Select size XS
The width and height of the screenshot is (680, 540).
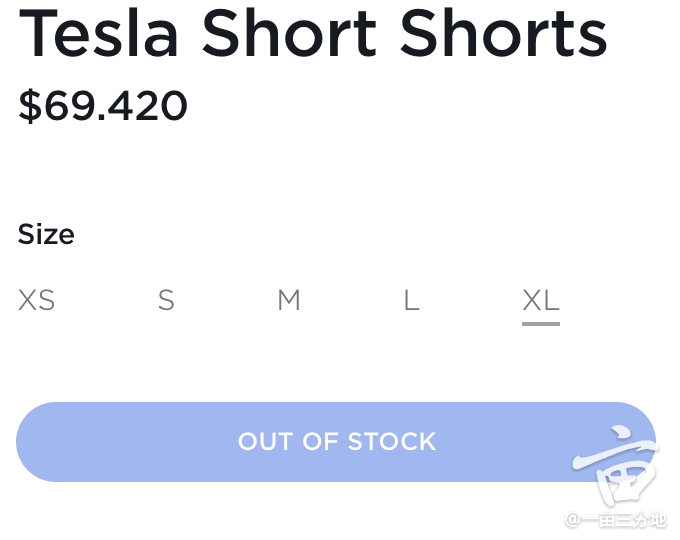click(36, 300)
